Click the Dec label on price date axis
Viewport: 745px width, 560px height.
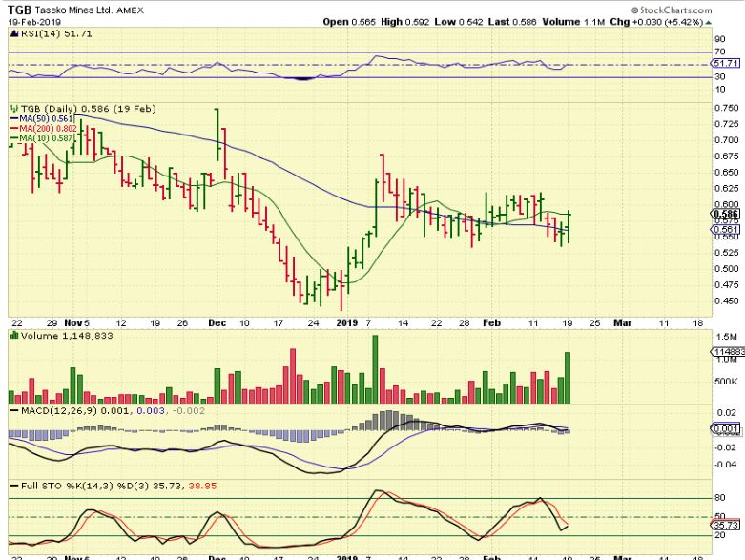(x=217, y=323)
